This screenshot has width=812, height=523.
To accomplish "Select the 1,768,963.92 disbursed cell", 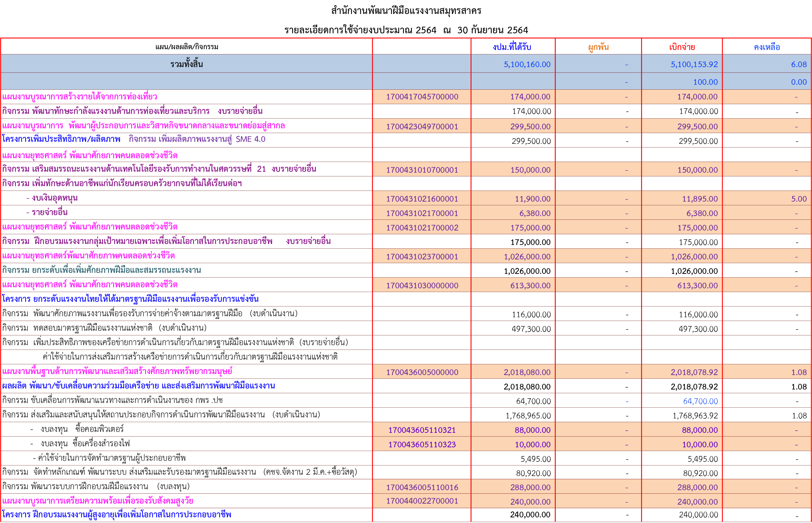I will 695,416.
